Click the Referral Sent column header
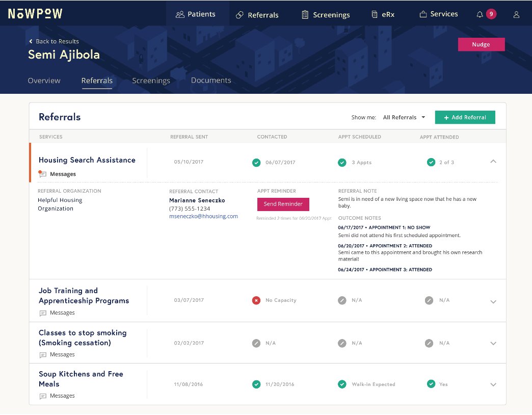 [189, 137]
